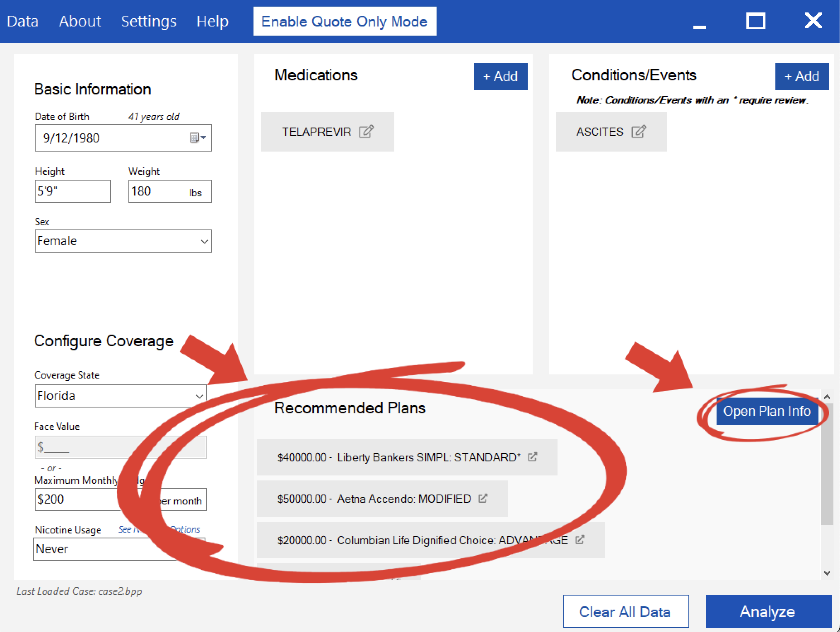Open Liberty Bankers SIMPL plan link icon
Screen dimensions: 840x632
coord(533,457)
